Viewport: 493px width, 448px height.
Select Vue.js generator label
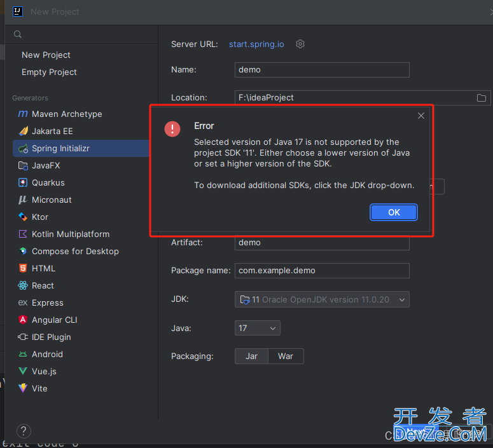[x=44, y=371]
